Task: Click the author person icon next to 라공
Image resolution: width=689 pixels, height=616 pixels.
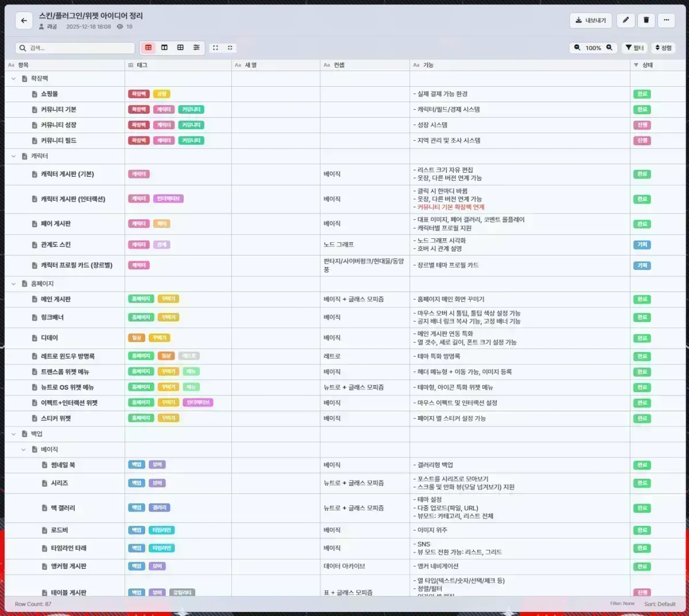Action: tap(42, 26)
